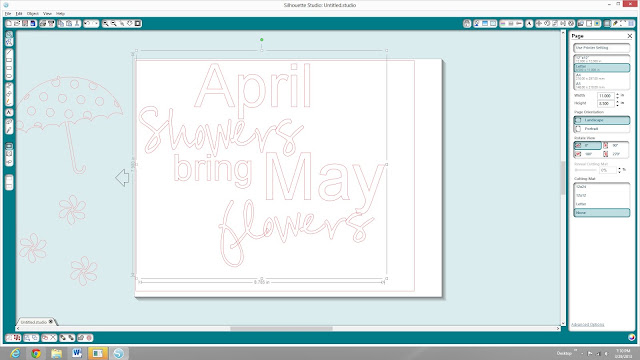
Task: Select the Rounded Rectangle tool
Action: (9, 68)
